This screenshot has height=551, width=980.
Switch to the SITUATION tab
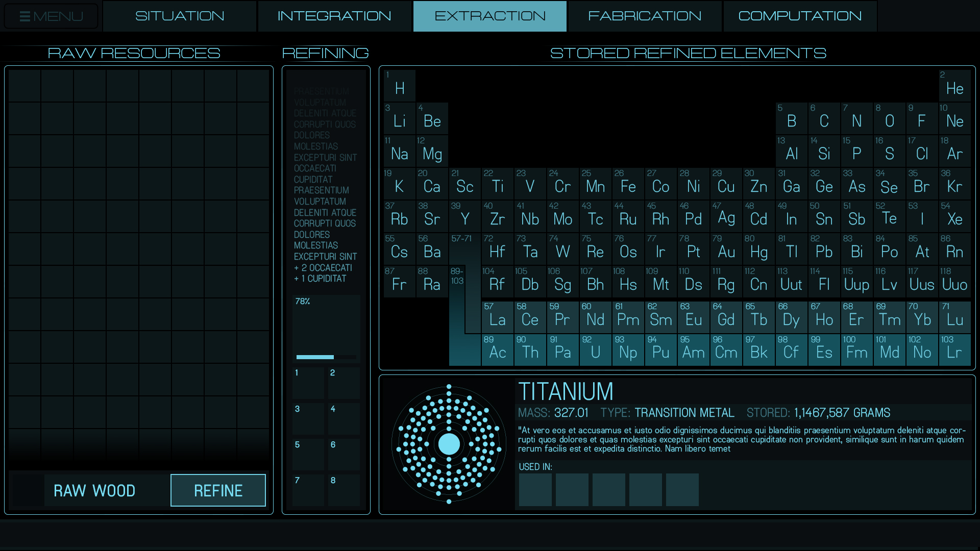(x=180, y=16)
